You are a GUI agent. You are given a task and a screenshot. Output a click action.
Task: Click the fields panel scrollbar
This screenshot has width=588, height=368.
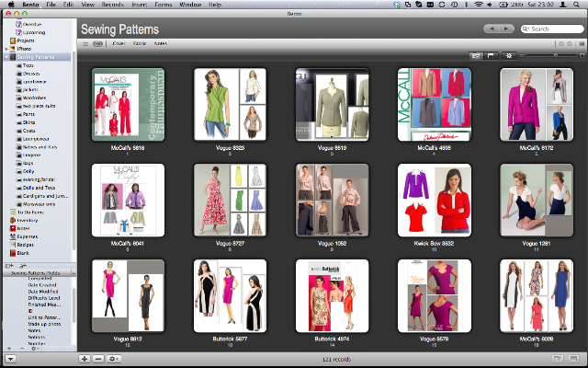point(73,306)
